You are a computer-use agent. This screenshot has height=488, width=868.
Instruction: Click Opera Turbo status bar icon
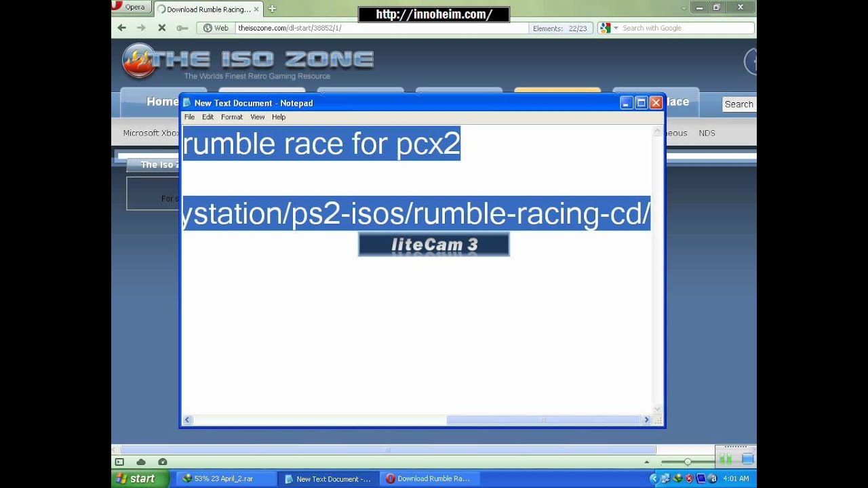tap(163, 462)
